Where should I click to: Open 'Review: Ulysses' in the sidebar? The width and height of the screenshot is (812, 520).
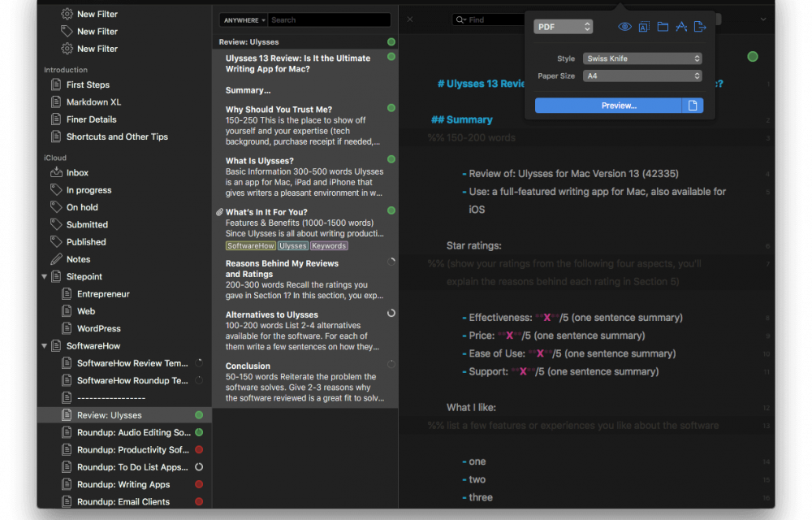124,415
